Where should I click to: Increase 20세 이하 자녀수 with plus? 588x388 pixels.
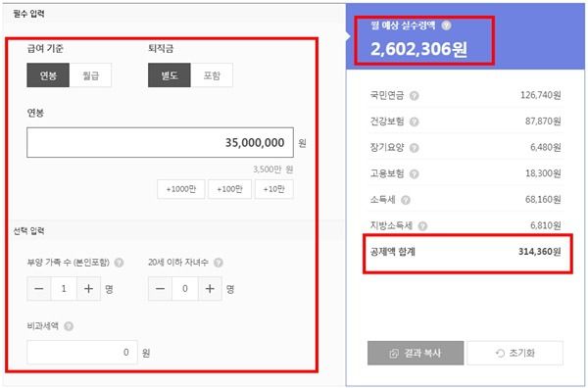210,289
